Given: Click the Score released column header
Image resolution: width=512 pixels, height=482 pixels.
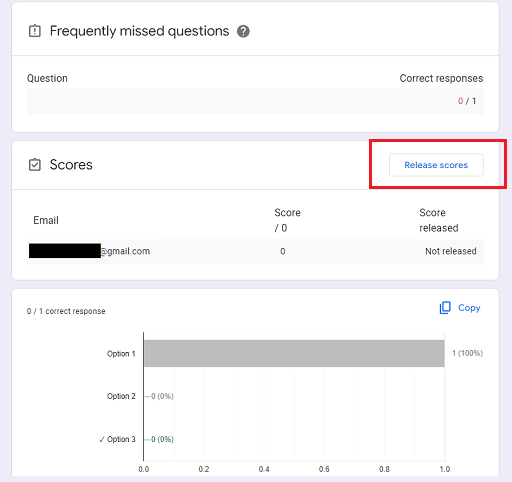Looking at the screenshot, I should click(439, 220).
